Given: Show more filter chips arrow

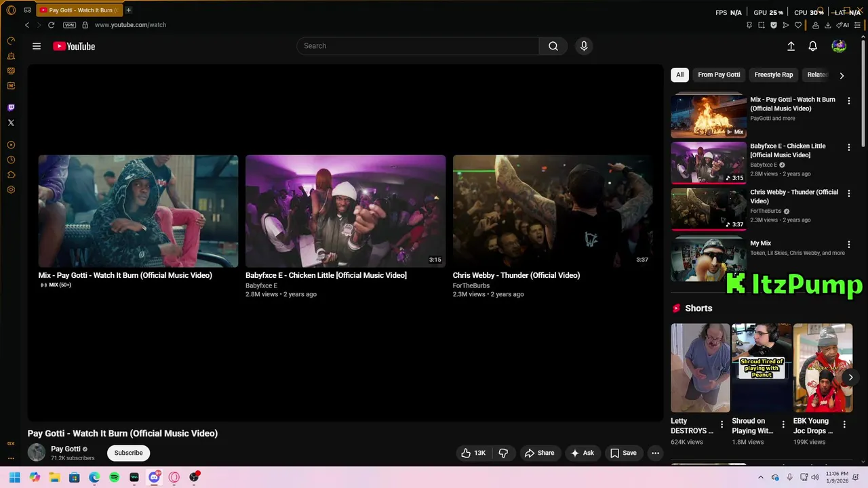Looking at the screenshot, I should point(842,75).
